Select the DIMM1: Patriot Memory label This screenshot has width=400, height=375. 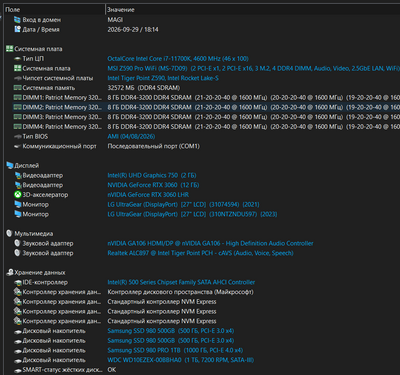[62, 97]
